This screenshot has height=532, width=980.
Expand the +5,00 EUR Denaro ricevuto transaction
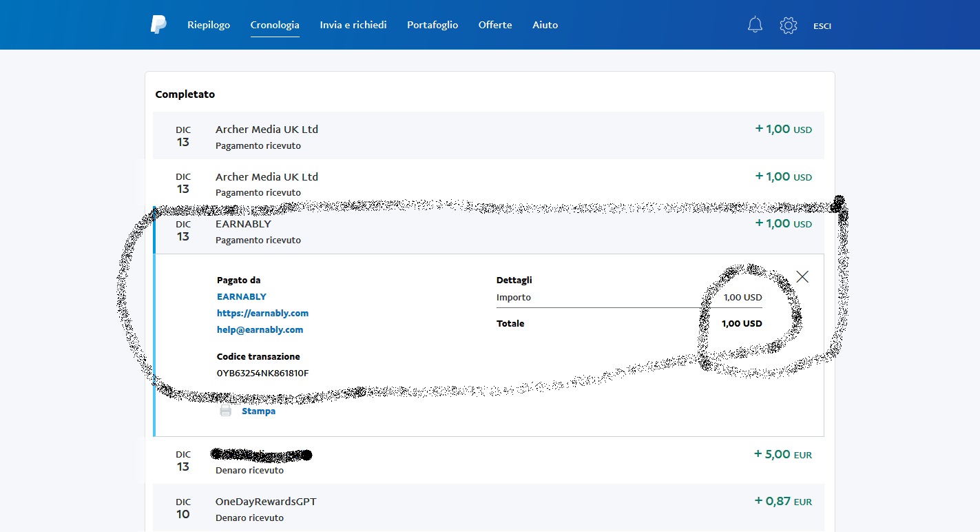coord(488,461)
